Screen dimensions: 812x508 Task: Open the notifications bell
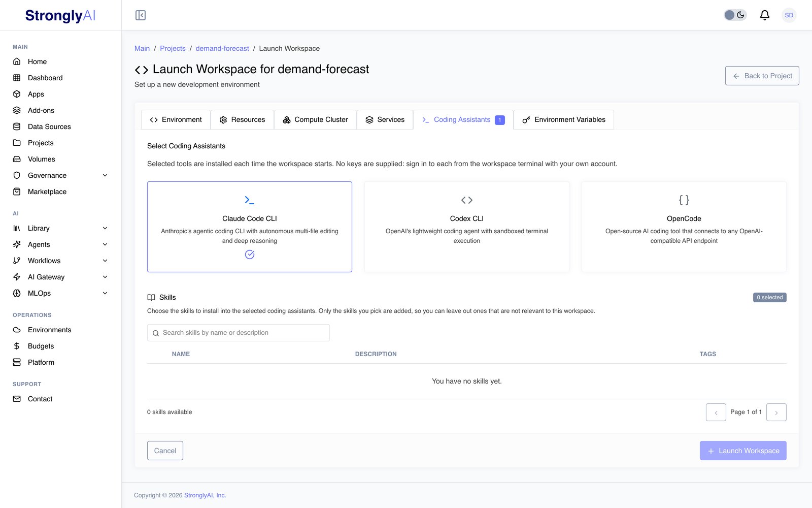coord(764,15)
